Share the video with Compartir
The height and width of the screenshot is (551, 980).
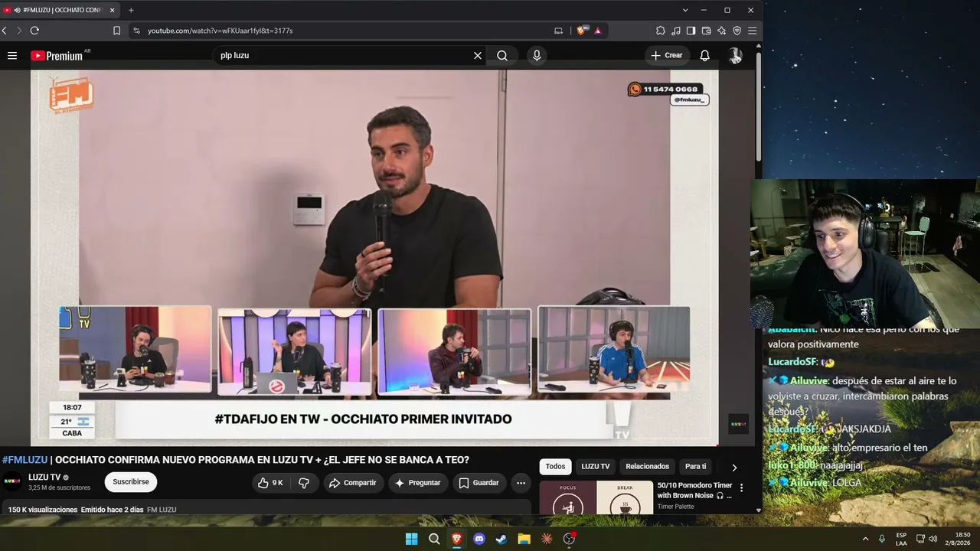pyautogui.click(x=353, y=483)
